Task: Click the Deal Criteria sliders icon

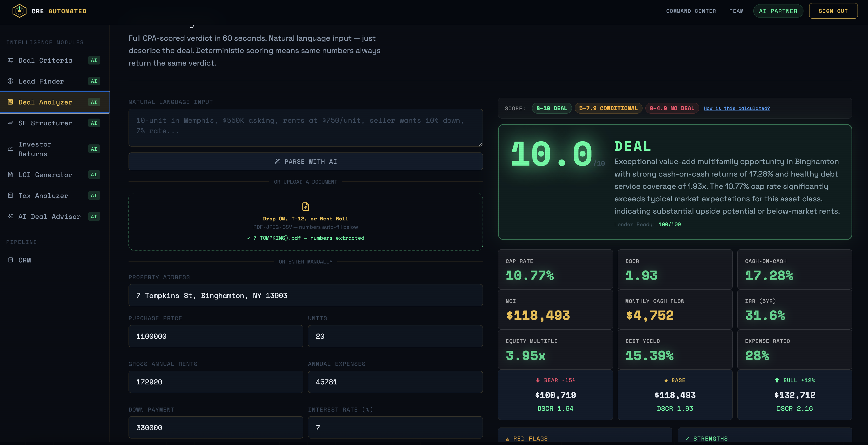Action: point(10,60)
